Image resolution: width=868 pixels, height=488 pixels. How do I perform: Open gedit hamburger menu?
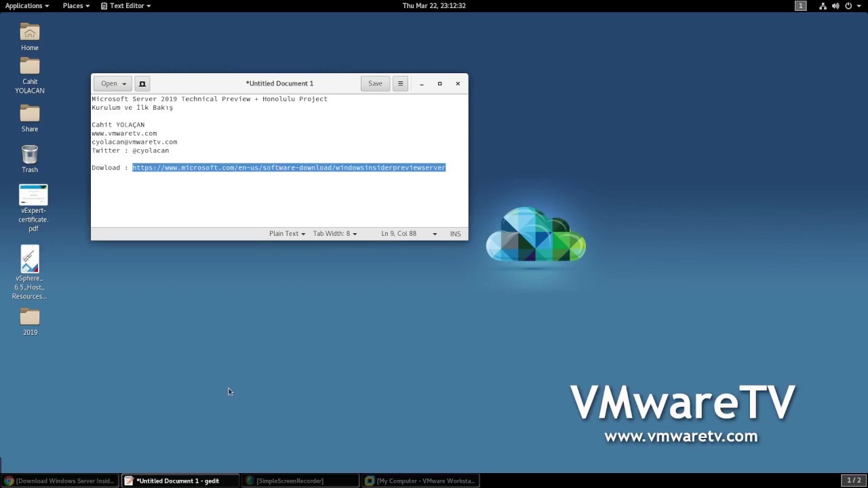click(x=400, y=83)
